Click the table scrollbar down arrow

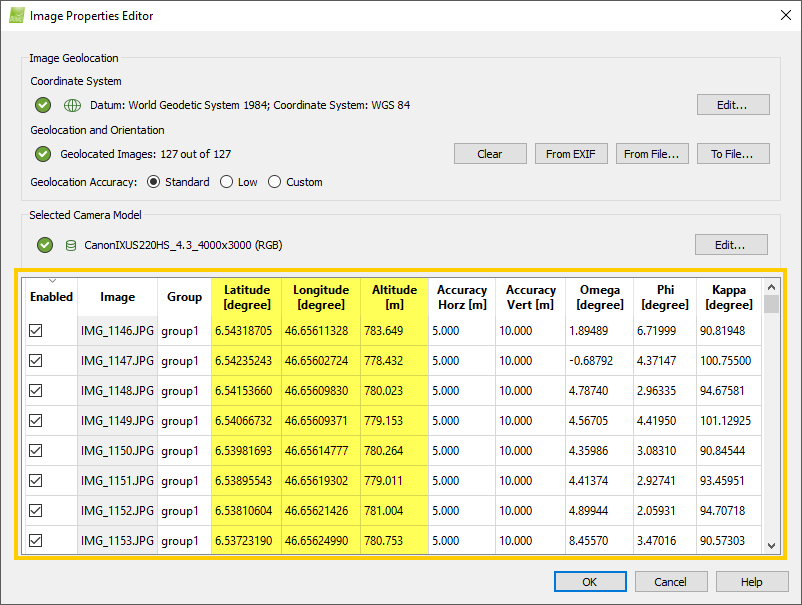tap(771, 545)
